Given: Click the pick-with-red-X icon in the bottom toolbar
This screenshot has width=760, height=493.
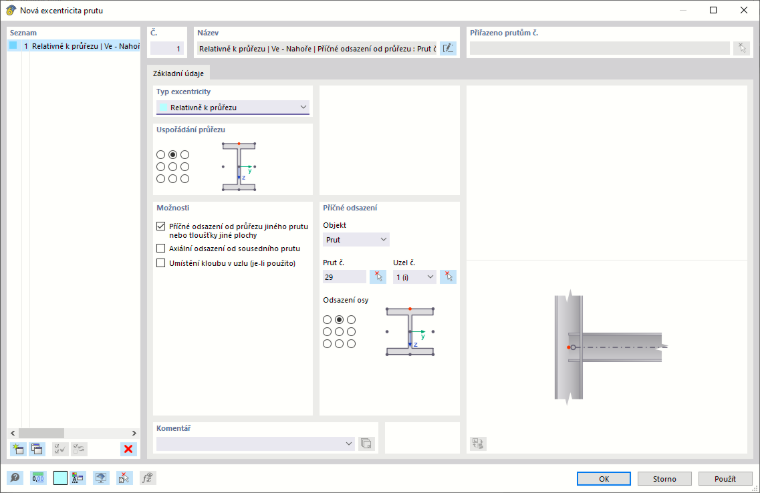Looking at the screenshot, I should click(124, 478).
